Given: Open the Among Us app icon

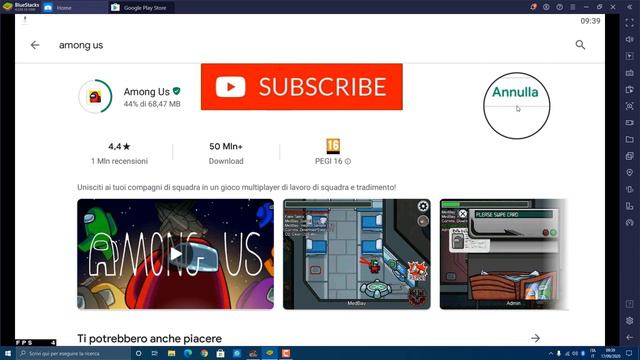Looking at the screenshot, I should point(95,96).
